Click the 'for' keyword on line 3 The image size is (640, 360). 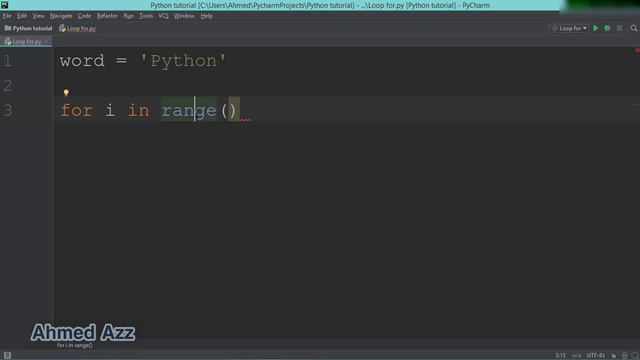pyautogui.click(x=77, y=111)
